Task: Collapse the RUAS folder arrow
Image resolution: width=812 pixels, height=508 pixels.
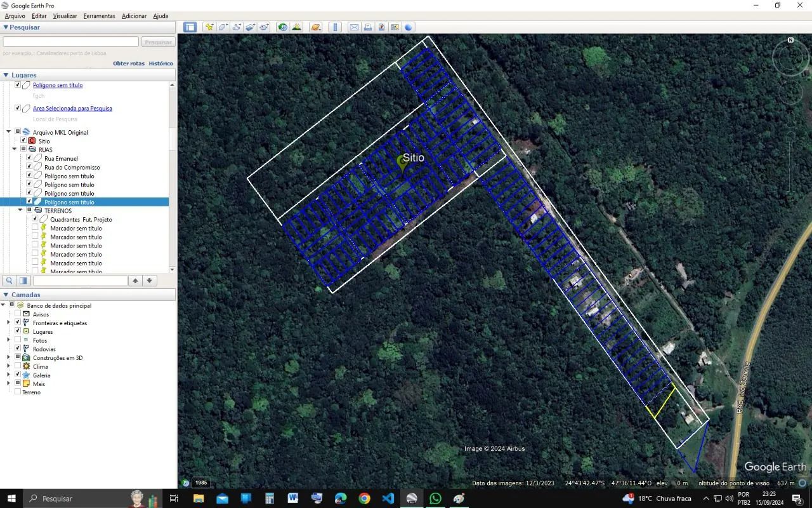Action: (x=15, y=150)
